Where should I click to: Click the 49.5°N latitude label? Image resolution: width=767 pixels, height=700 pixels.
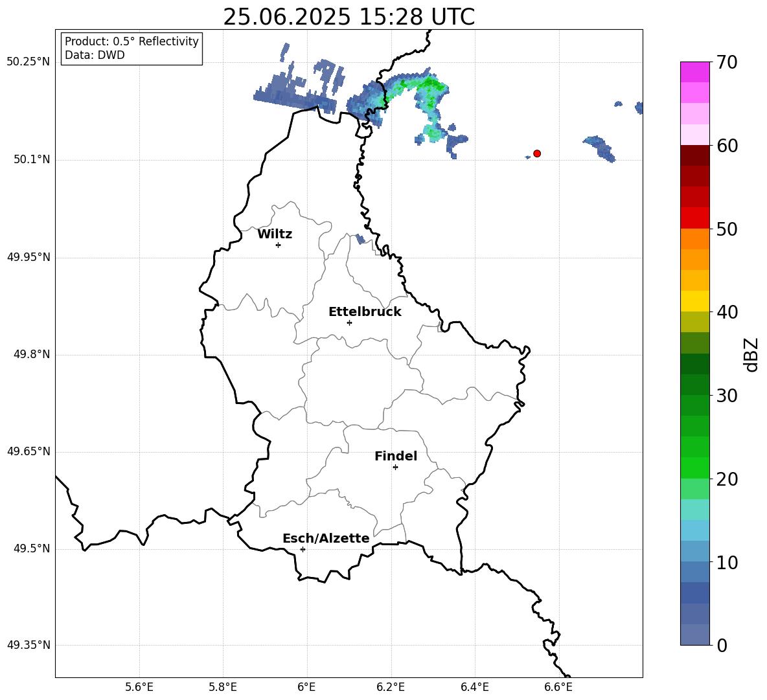click(32, 548)
